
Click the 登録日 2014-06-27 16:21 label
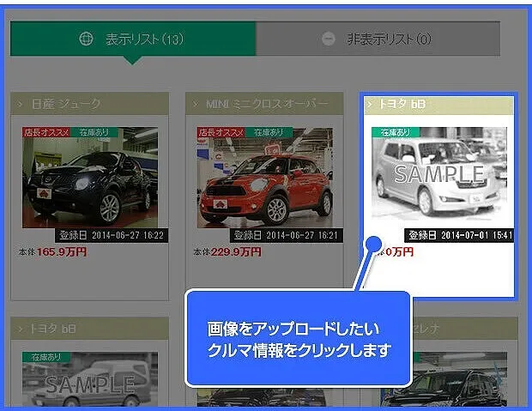(287, 235)
